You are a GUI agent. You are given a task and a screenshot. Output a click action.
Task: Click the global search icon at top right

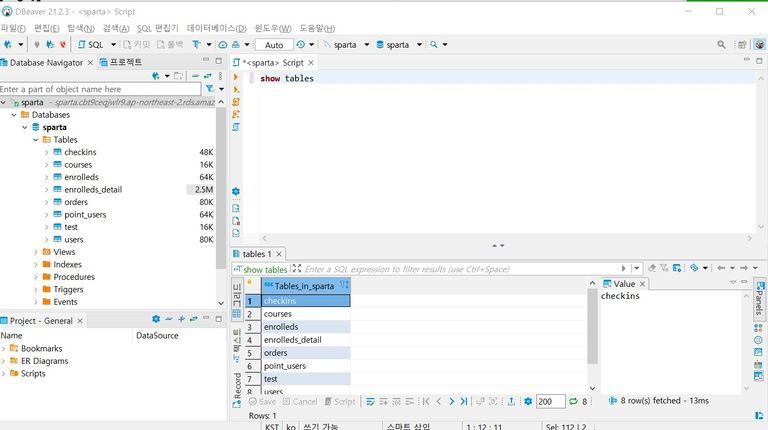721,45
